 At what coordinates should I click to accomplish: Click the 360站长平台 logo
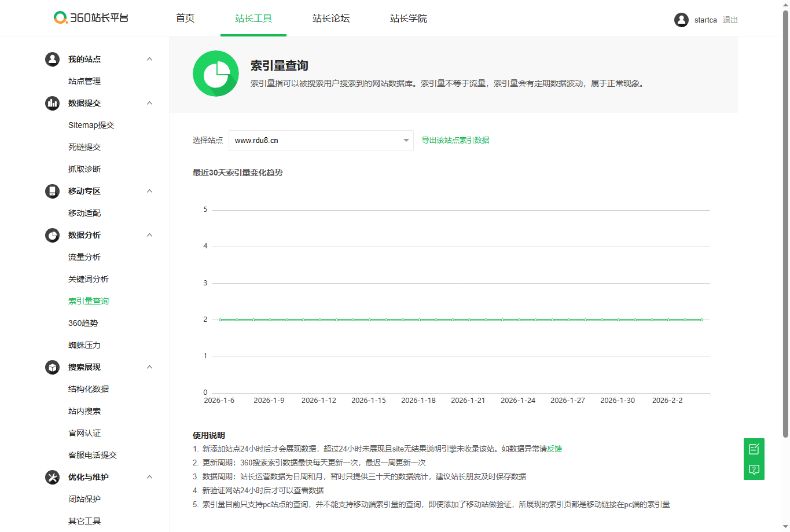91,18
